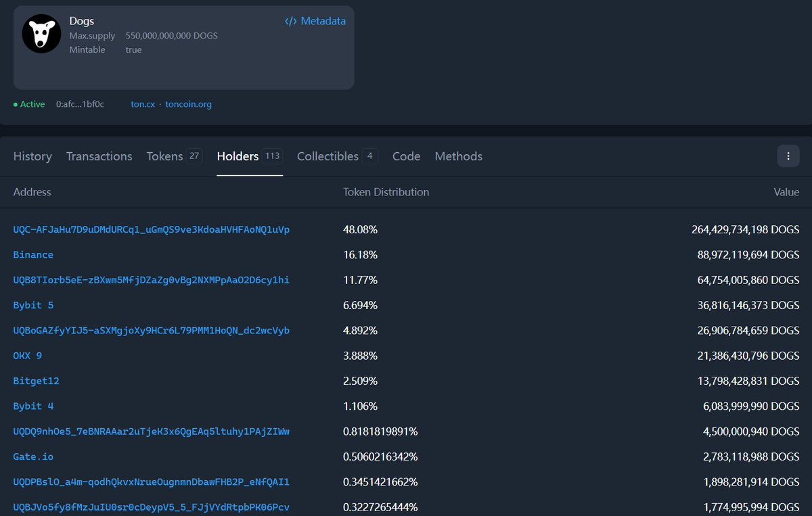Viewport: 812px width, 516px height.
Task: Open the Collectibles tab with 4 items
Action: coord(329,156)
